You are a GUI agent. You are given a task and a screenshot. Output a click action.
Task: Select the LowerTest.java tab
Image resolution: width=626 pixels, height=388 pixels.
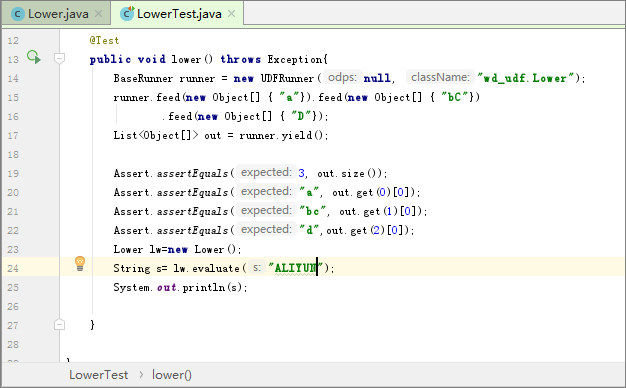click(x=178, y=14)
